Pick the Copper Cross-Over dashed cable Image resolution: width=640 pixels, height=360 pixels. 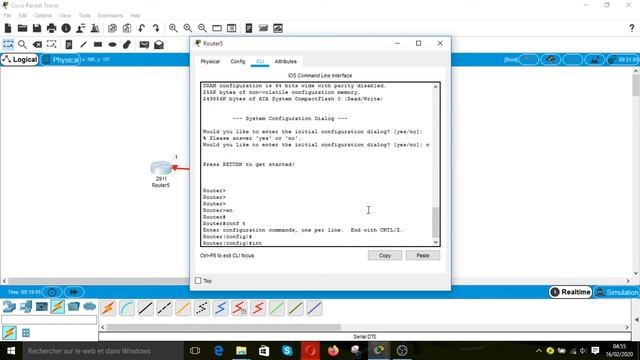[x=164, y=308]
